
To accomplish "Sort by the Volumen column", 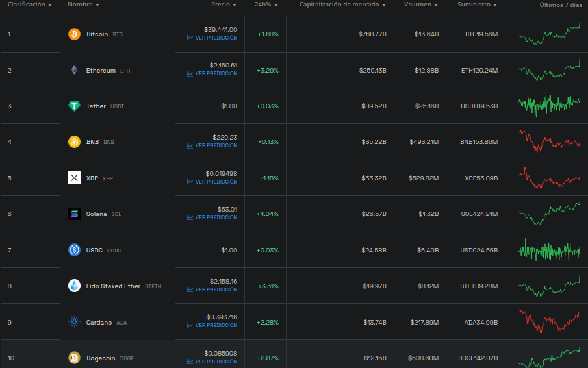I will (421, 5).
